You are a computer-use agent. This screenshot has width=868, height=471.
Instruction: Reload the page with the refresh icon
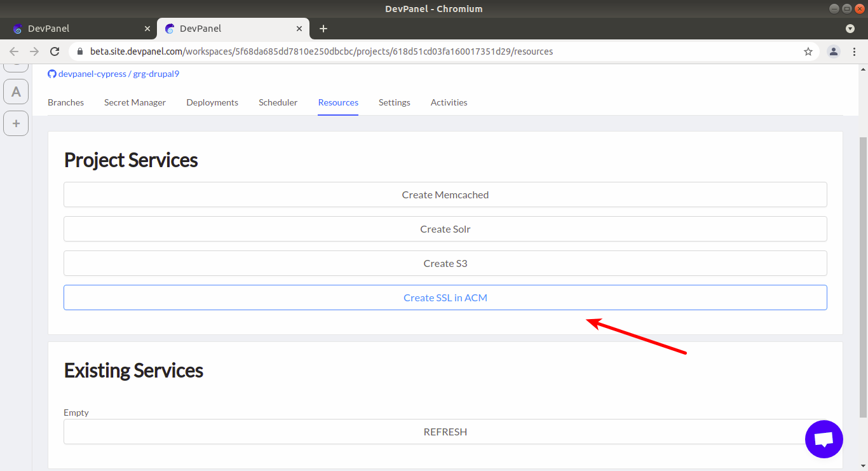point(55,51)
